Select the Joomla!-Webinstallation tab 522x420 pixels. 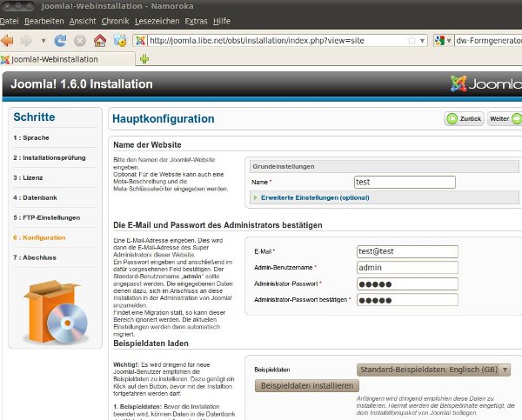[68, 59]
